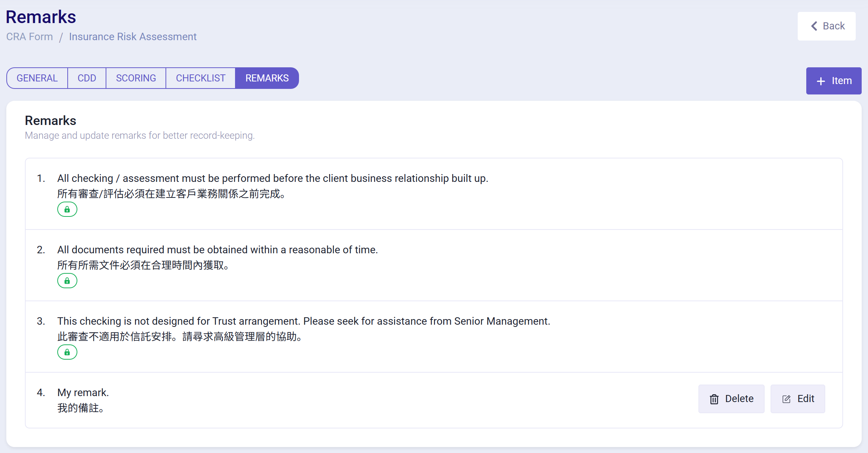The image size is (868, 453).
Task: Click the pencil icon on Edit button
Action: click(x=786, y=399)
